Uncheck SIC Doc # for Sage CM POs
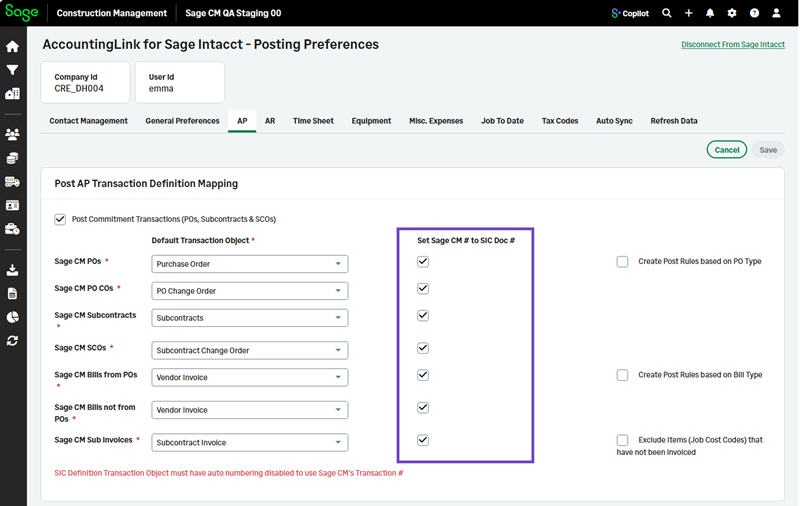Image resolution: width=800 pixels, height=506 pixels. (423, 262)
